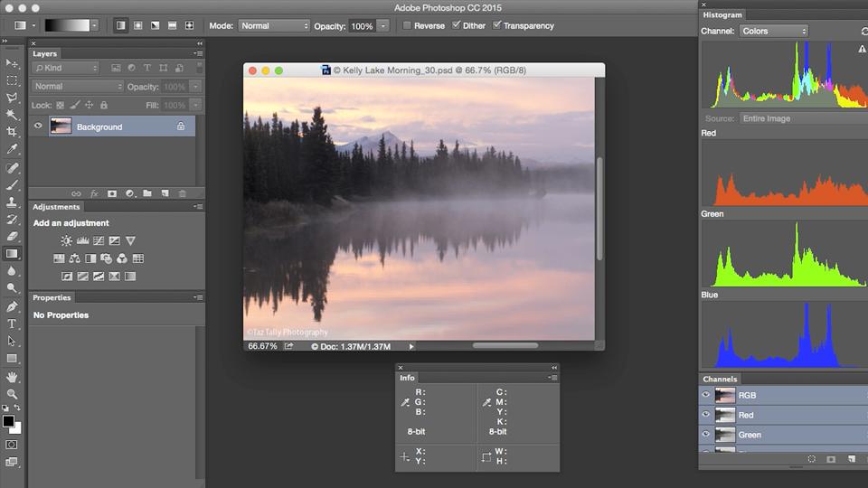Toggle Green channel visibility eye

pyautogui.click(x=706, y=435)
